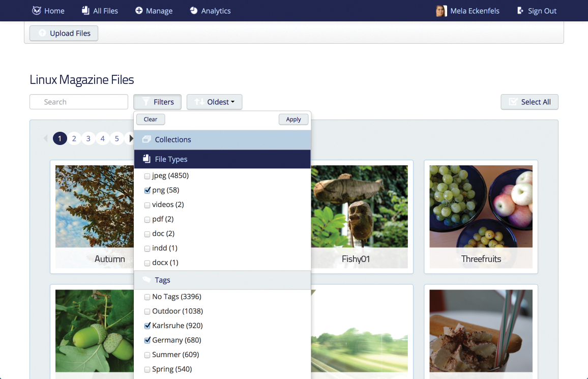Screen dimensions: 588x379
Task: Click the Tags label icon
Action: click(x=146, y=280)
